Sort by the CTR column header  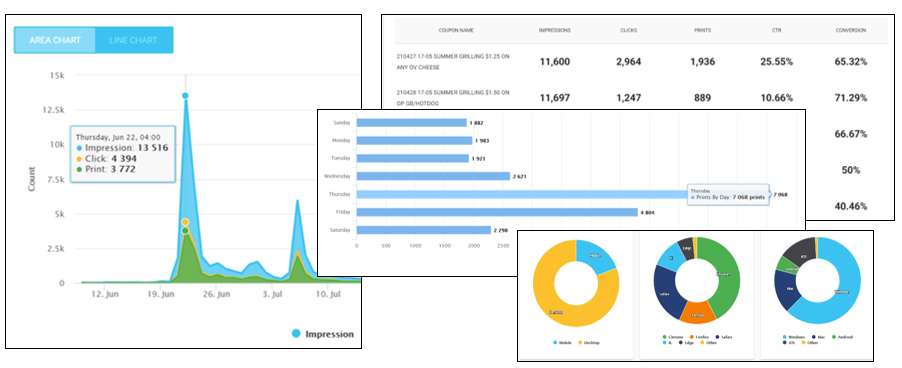point(776,30)
